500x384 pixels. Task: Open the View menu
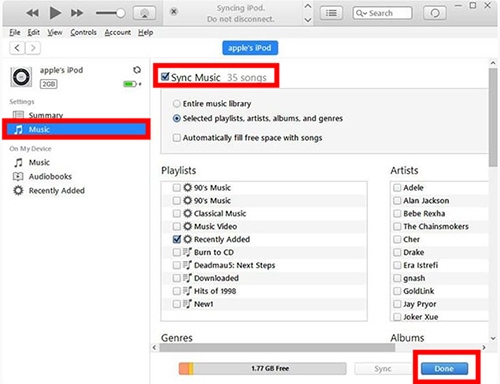coord(55,32)
